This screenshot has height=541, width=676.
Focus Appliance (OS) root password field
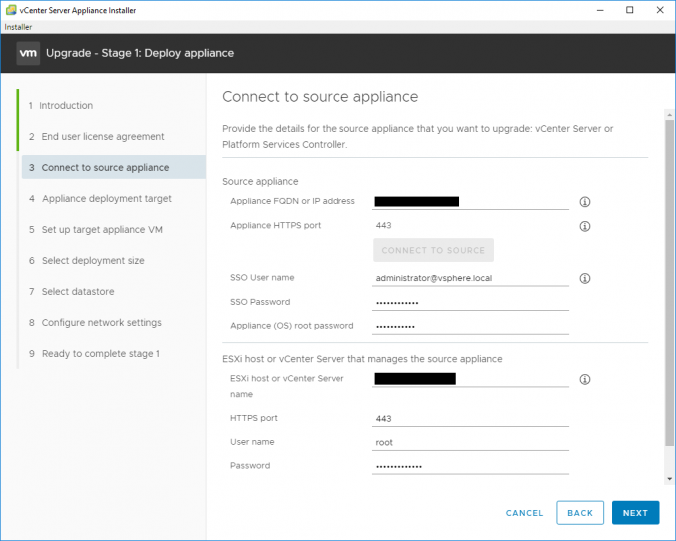tap(470, 326)
